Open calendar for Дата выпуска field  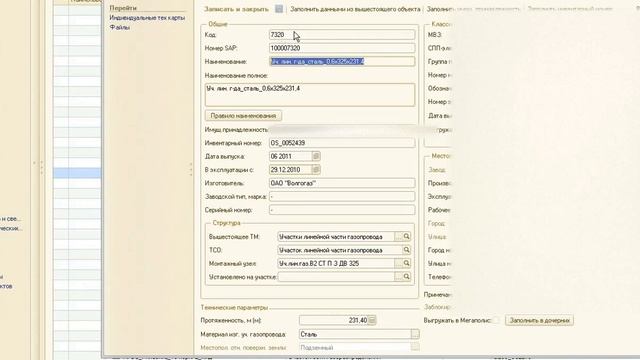click(316, 156)
